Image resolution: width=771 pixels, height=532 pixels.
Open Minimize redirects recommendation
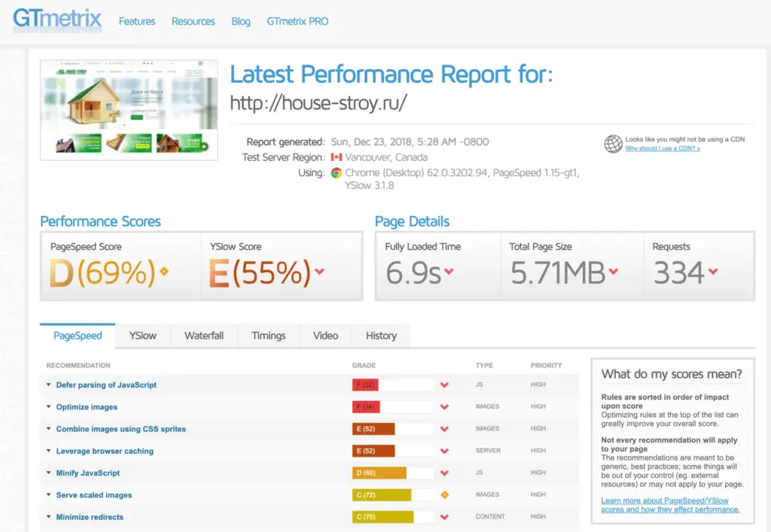[90, 517]
